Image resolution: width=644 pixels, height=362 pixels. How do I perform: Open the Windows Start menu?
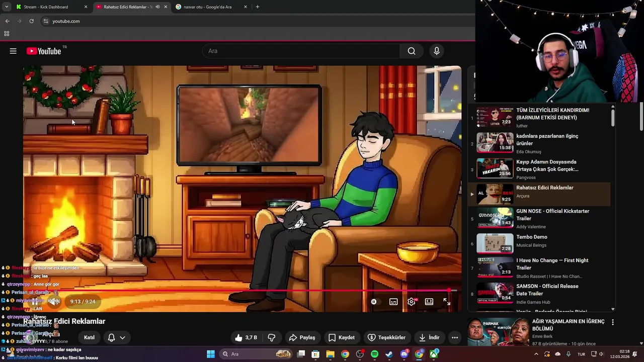[x=211, y=354]
